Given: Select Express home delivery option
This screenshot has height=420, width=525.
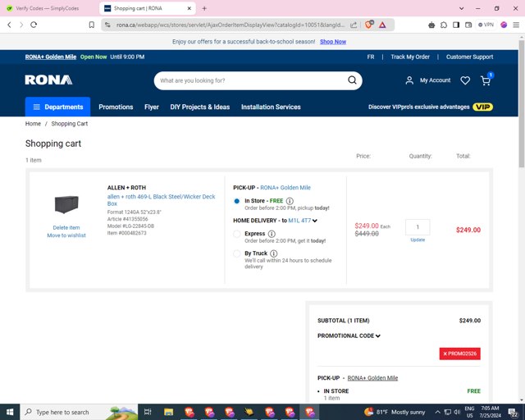Looking at the screenshot, I should click(x=237, y=234).
